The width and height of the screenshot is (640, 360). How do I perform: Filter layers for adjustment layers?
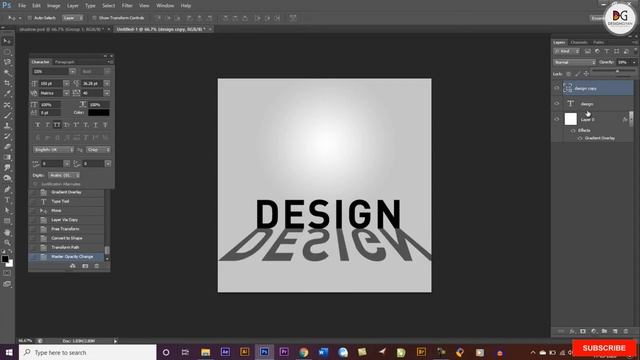point(597,51)
